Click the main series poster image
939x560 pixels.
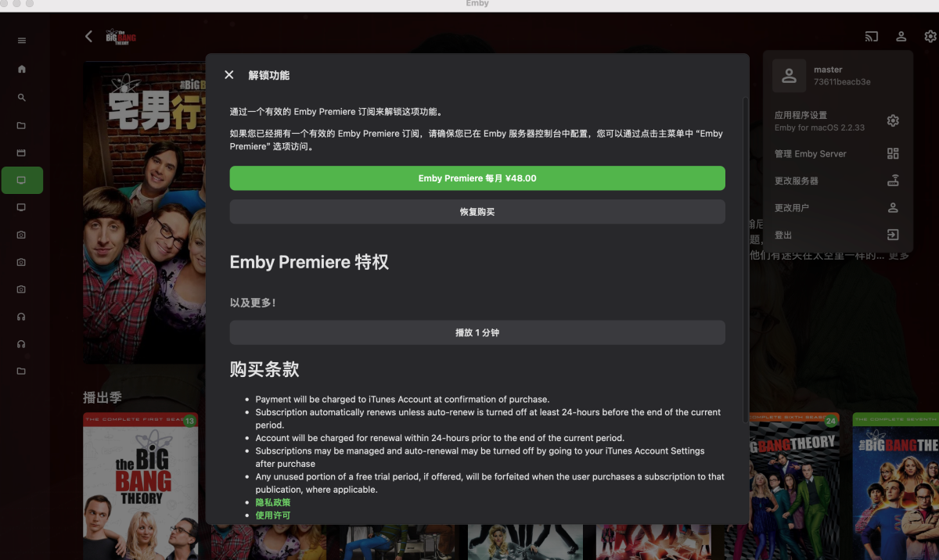[x=145, y=213]
